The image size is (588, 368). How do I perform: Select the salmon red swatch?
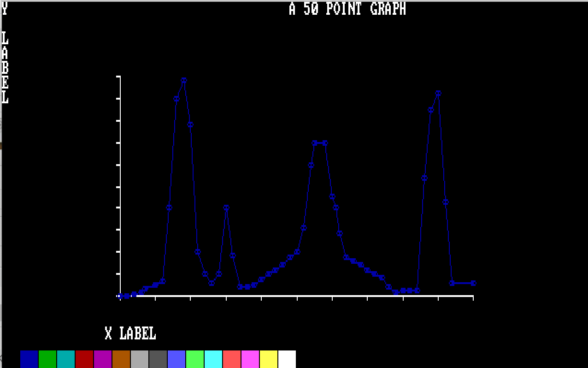(x=232, y=359)
